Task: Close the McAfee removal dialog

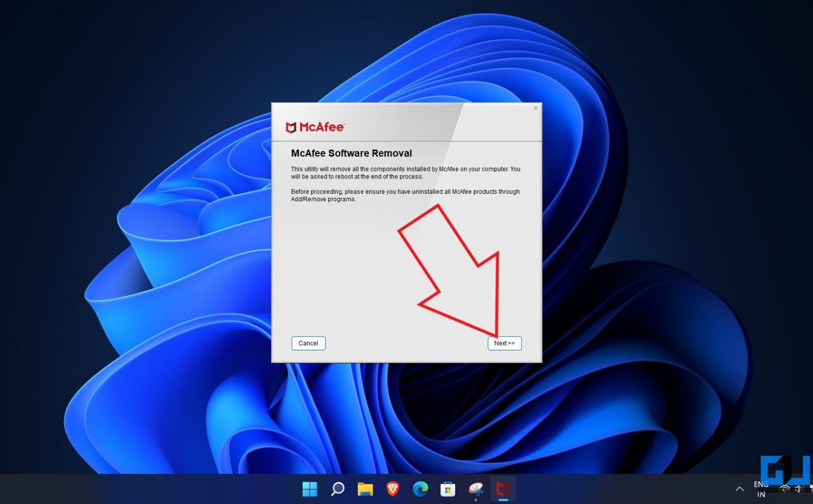Action: click(535, 108)
